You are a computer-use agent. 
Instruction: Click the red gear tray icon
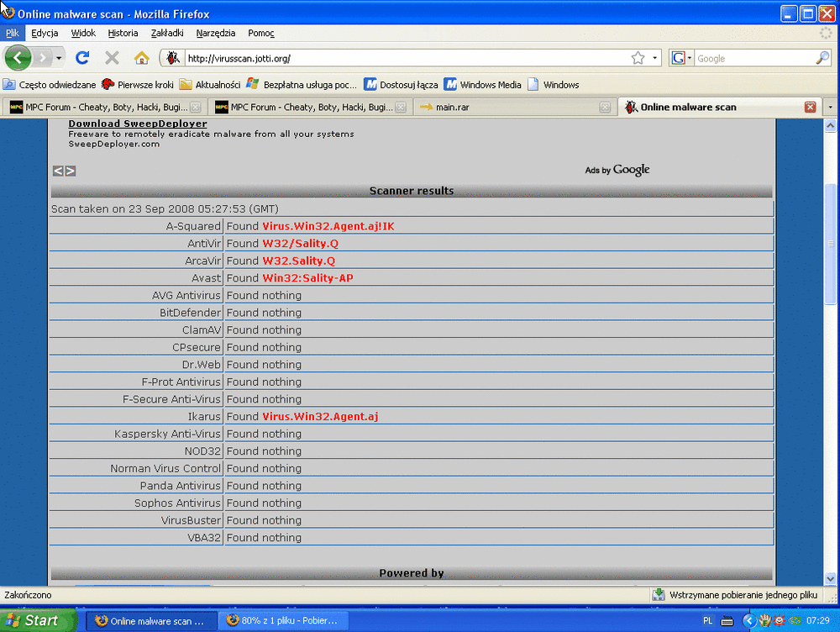point(780,621)
